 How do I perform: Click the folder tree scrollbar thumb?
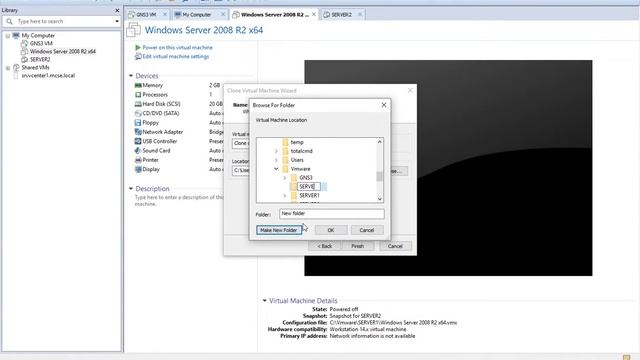point(380,176)
